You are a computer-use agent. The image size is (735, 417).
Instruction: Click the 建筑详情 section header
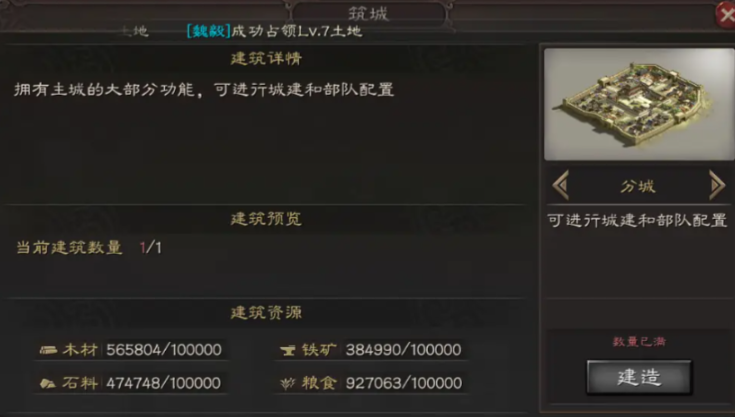click(x=266, y=59)
